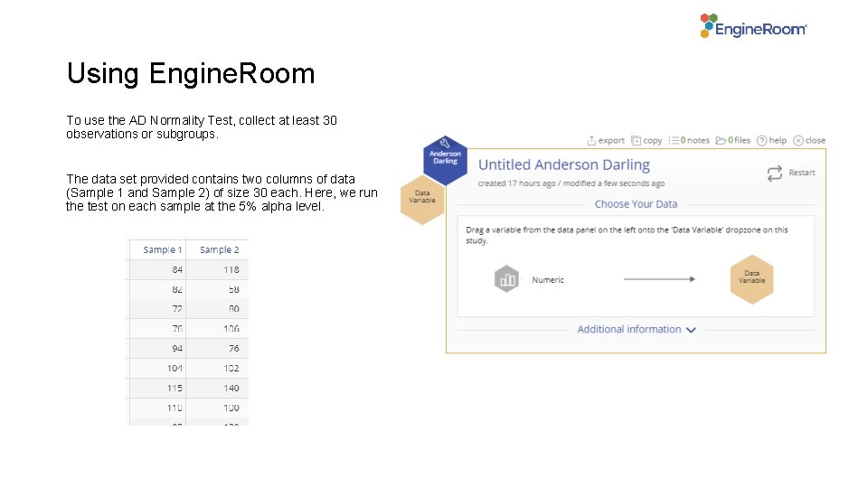This screenshot has height=488, width=868.
Task: Click the Sample 1 cell with value 104
Action: [157, 369]
